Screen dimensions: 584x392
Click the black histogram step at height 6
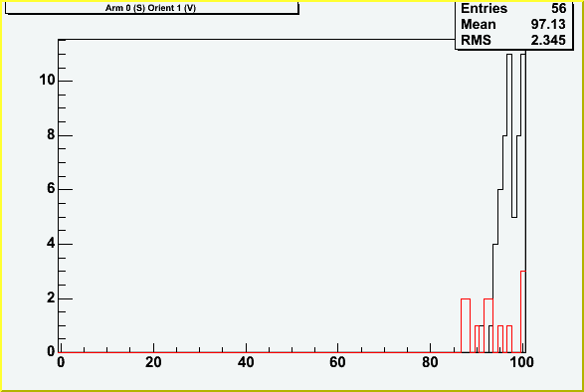click(500, 271)
